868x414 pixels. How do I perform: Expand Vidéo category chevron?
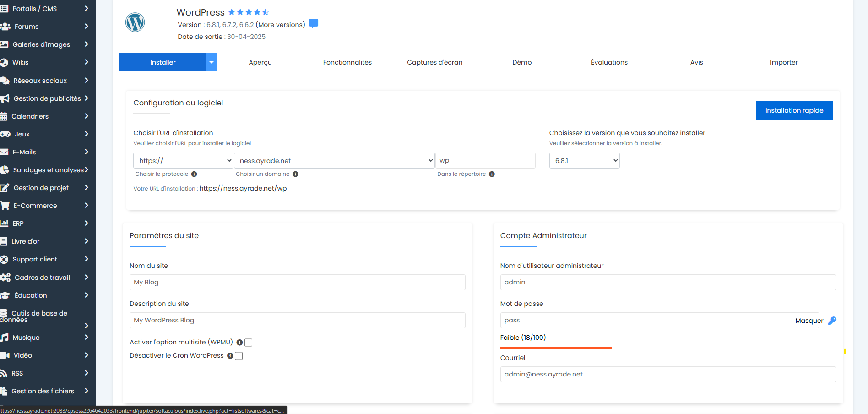(x=87, y=355)
